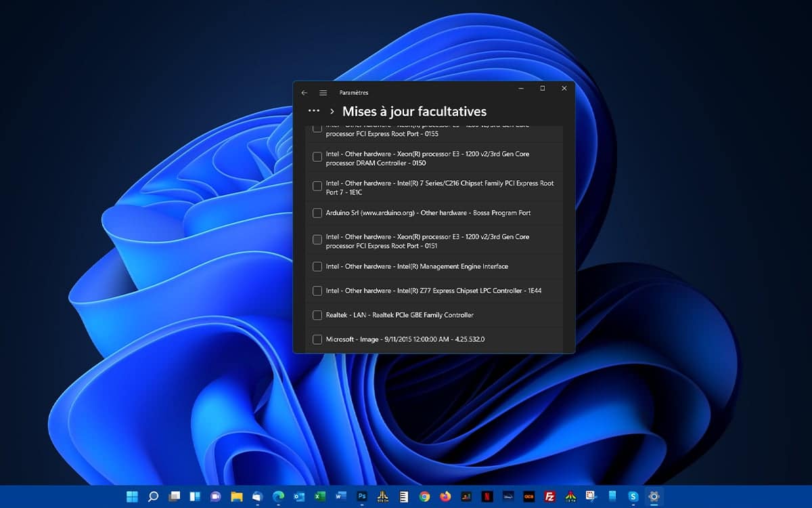Screen dimensions: 812x508
Task: Click the three-dot breadcrumb before Mises à jour facultatives
Action: [313, 110]
